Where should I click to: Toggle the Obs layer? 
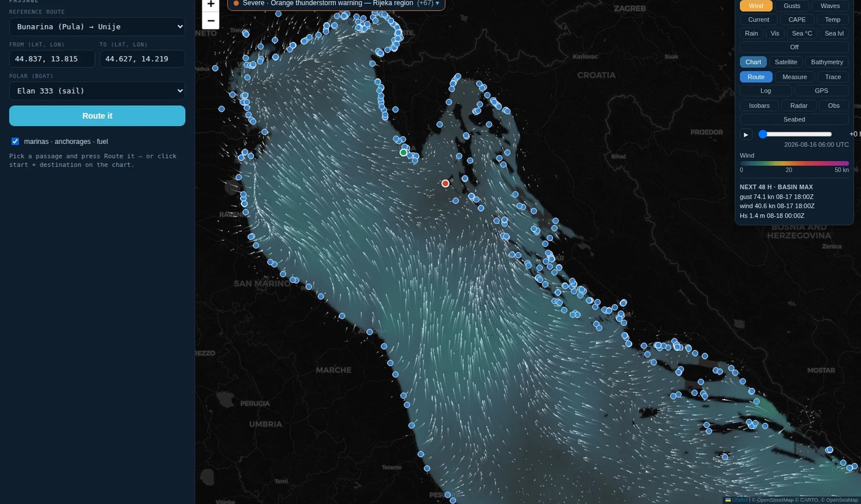pyautogui.click(x=834, y=106)
